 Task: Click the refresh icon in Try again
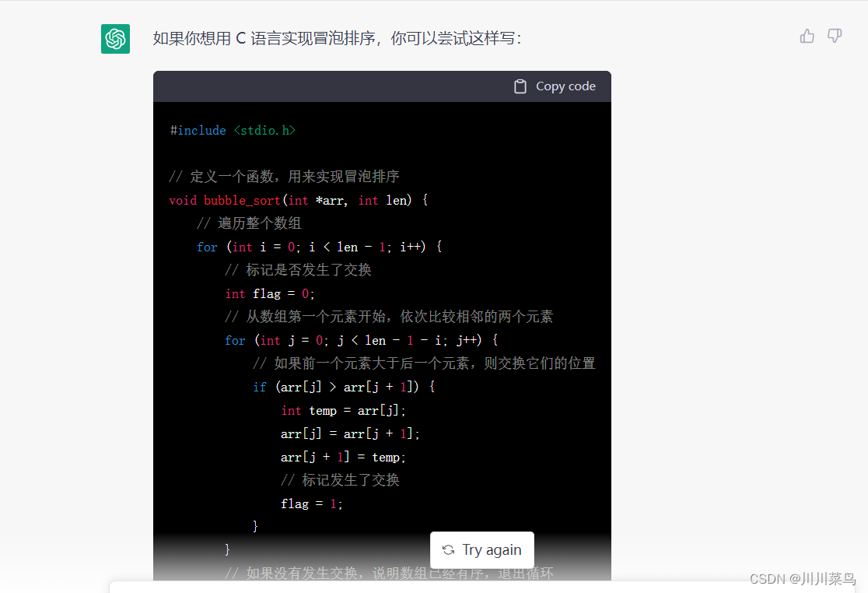pos(449,550)
